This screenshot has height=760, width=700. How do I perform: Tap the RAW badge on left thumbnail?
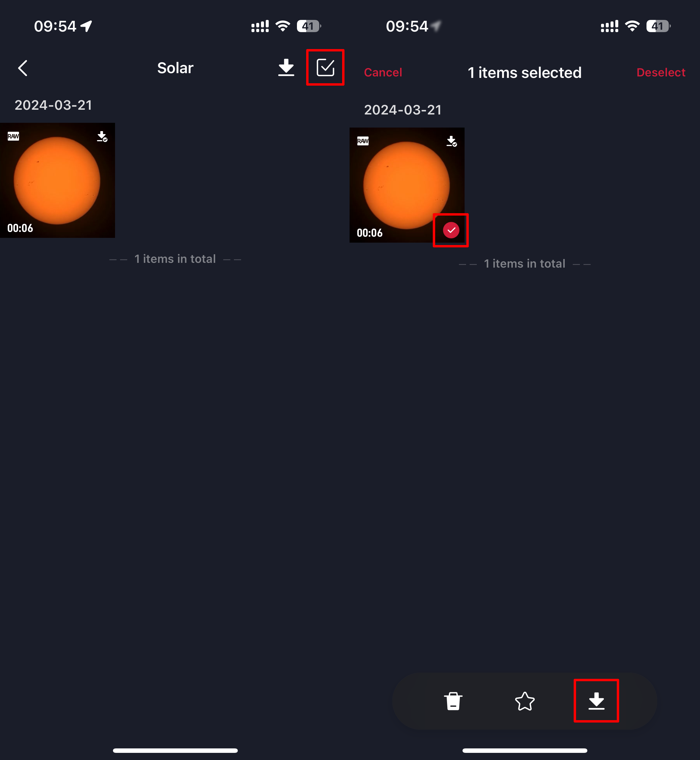pos(13,136)
